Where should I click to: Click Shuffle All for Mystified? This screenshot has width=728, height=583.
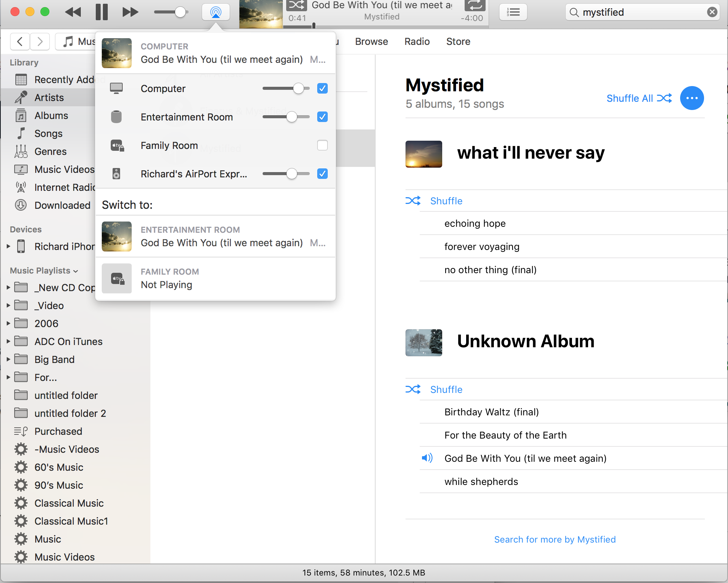coord(639,98)
